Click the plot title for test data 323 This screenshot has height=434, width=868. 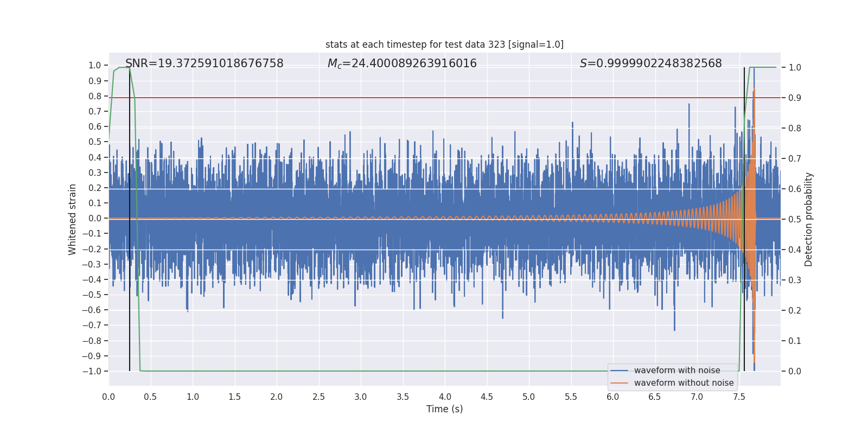(x=444, y=44)
